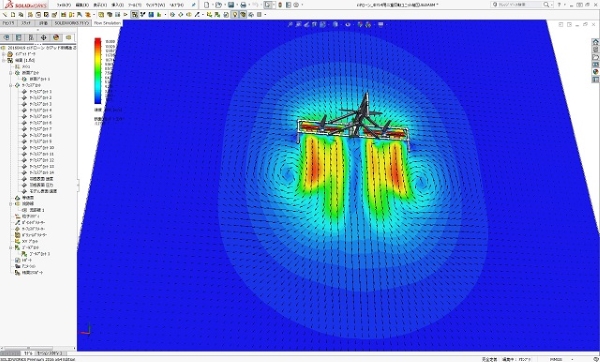This screenshot has width=600, height=362.
Task: Select the ConfigurationManager tab icon
Action: (x=31, y=38)
